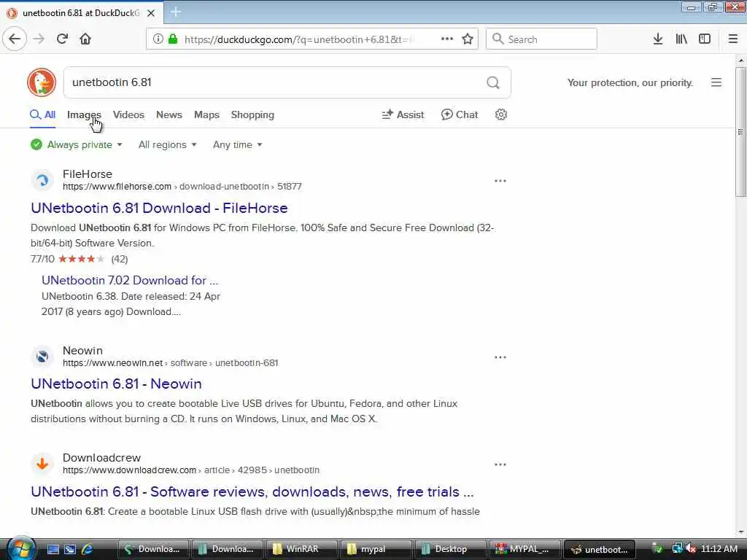This screenshot has height=560, width=747.
Task: Open UNetbootin 6.81 Software reviews Downloadcrew link
Action: point(252,491)
